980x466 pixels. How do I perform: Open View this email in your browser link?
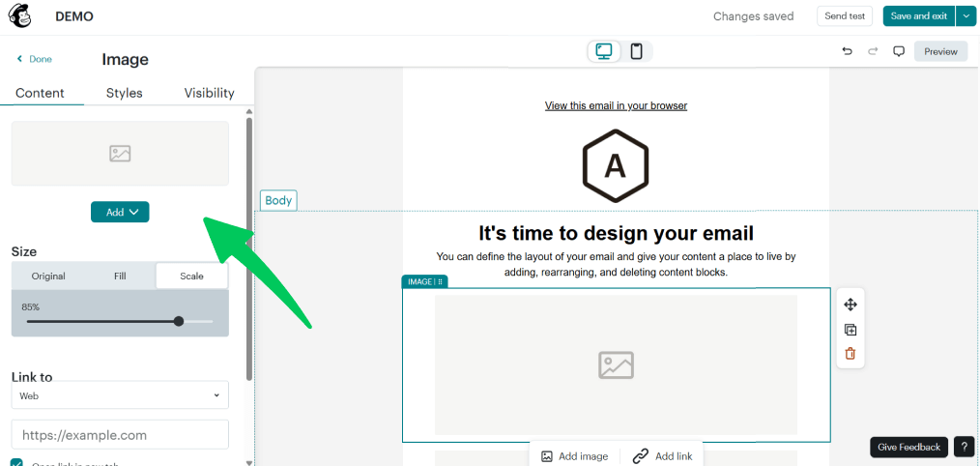click(616, 105)
